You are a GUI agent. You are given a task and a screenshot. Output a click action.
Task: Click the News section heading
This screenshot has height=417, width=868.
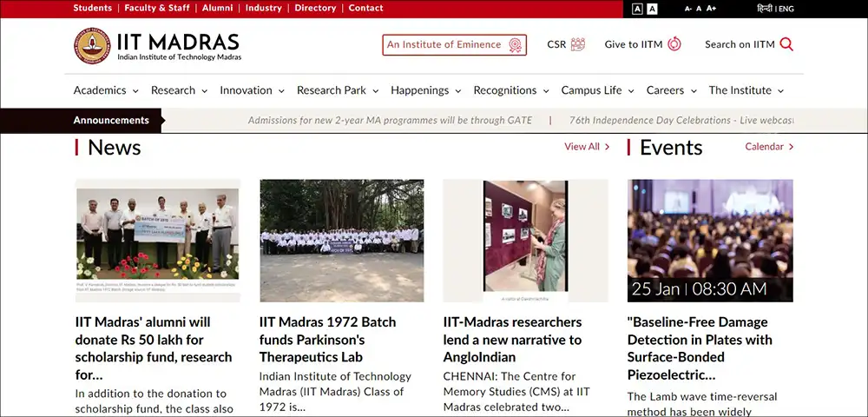(114, 148)
